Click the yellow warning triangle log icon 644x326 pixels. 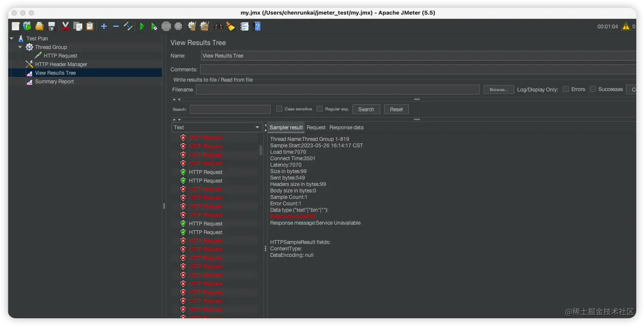[626, 27]
